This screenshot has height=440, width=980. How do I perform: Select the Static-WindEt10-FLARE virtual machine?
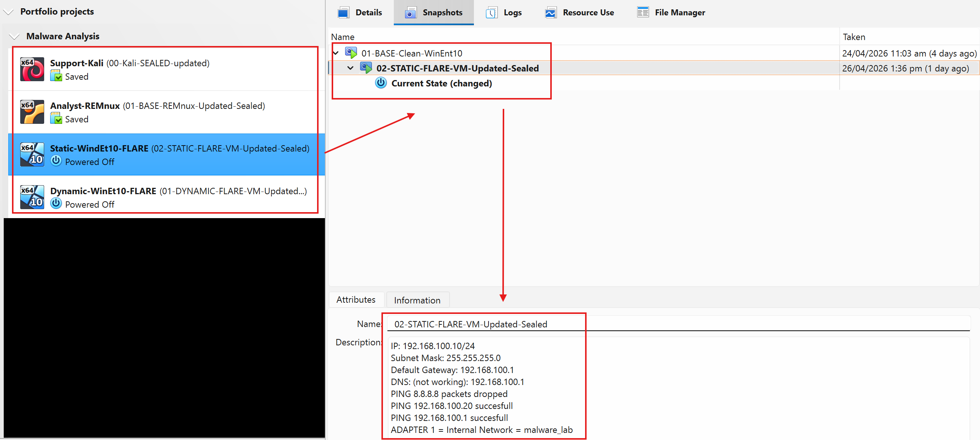click(167, 155)
